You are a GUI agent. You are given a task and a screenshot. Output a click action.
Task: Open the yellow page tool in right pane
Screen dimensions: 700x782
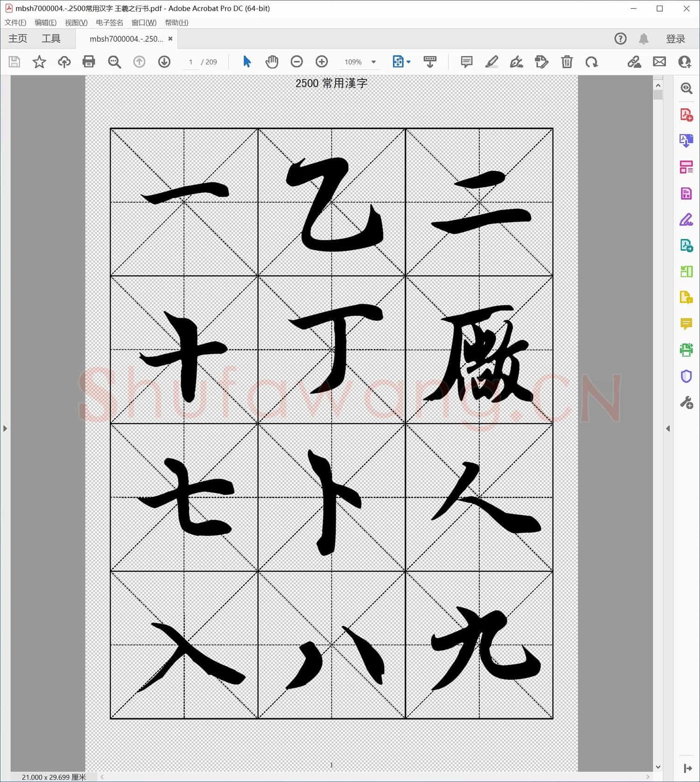pos(686,297)
